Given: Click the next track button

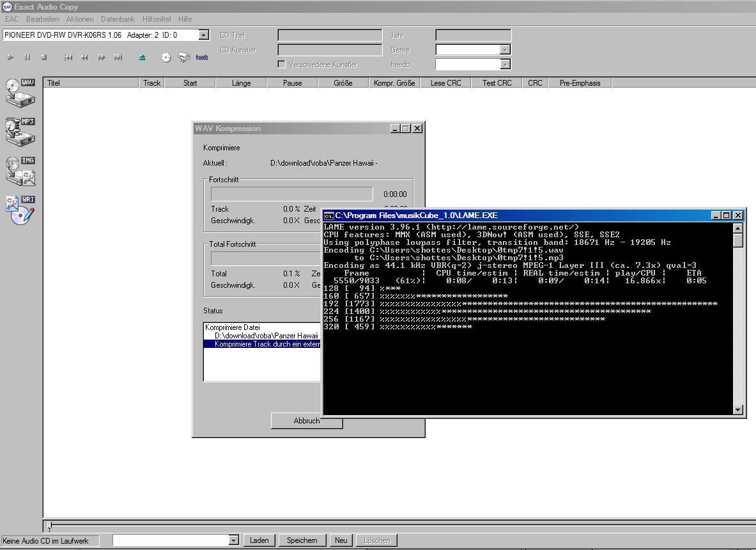Looking at the screenshot, I should pyautogui.click(x=118, y=58).
